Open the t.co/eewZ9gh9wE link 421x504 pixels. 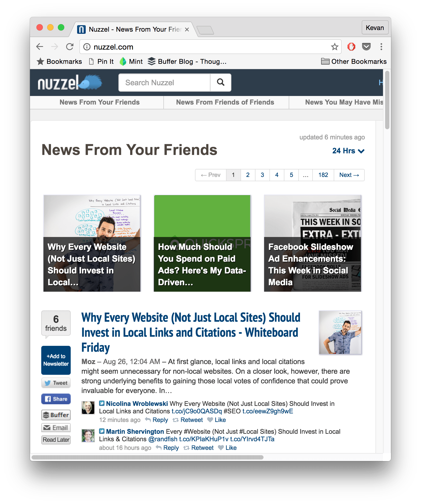click(268, 411)
